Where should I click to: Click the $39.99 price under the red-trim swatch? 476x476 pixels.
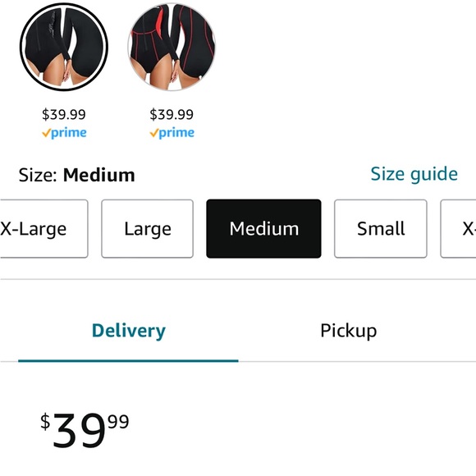click(x=172, y=114)
